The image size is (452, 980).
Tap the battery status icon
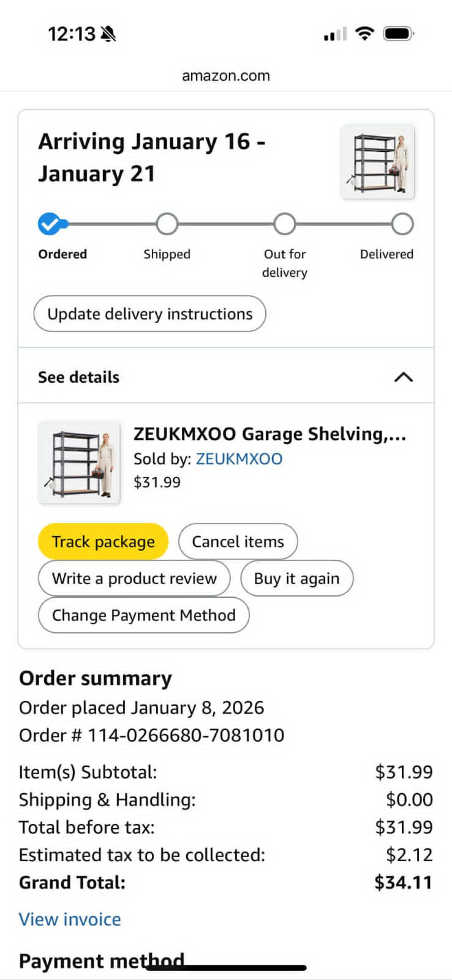(399, 34)
